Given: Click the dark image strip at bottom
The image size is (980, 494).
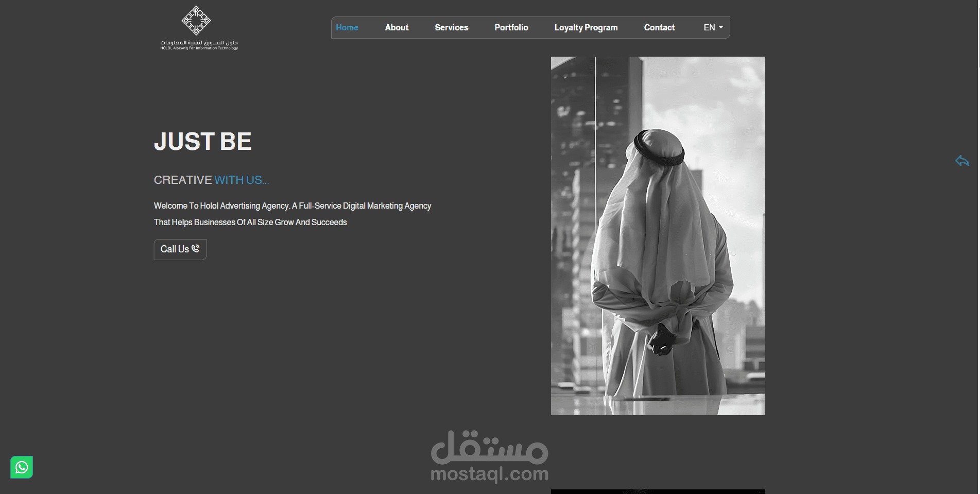Looking at the screenshot, I should 658,491.
